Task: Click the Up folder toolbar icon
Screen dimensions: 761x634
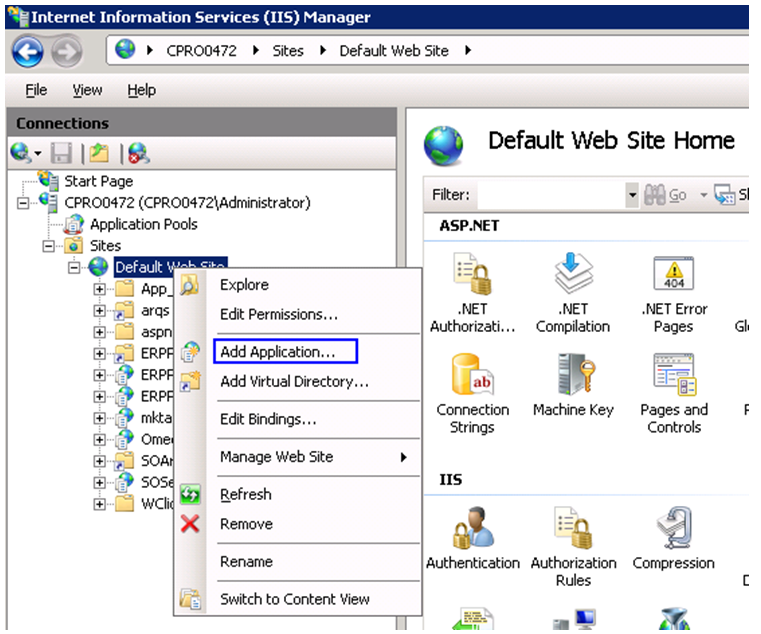Action: [x=99, y=153]
